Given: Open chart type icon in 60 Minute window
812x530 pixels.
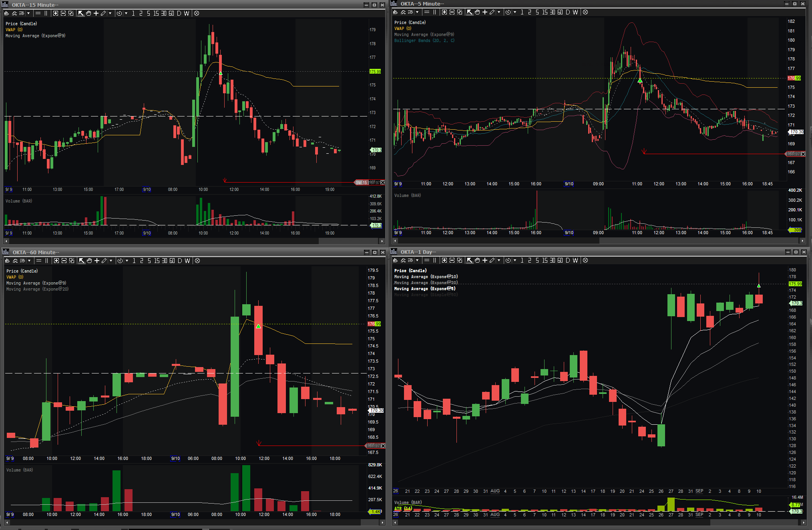Looking at the screenshot, I should coord(7,261).
